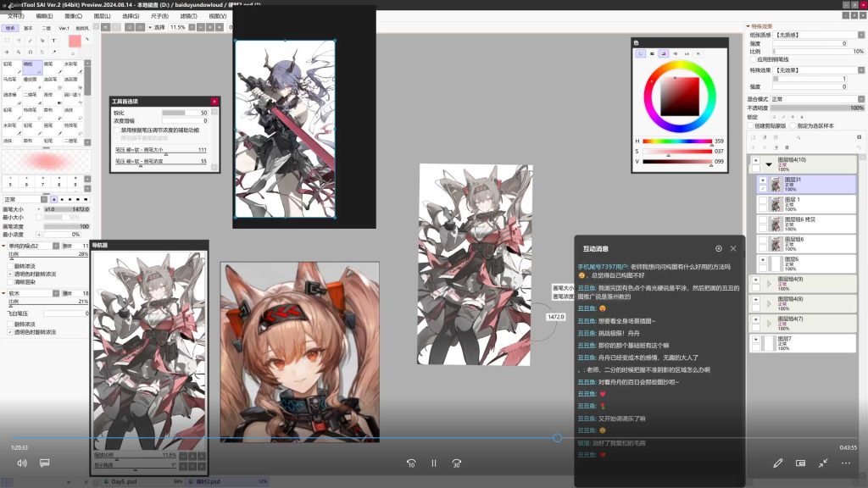Select the Text tool in toolbox
Image resolution: width=868 pixels, height=488 pixels.
pyautogui.click(x=53, y=41)
